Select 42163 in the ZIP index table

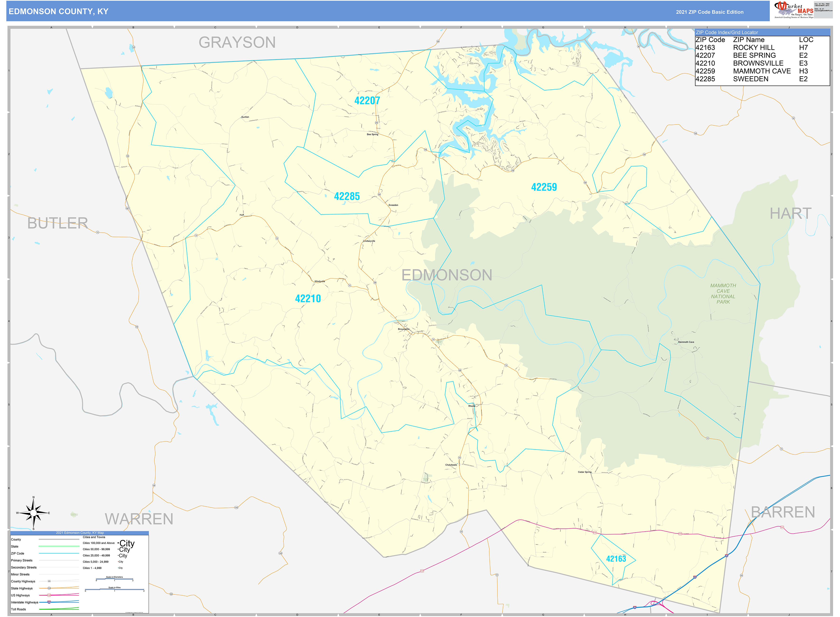(705, 47)
